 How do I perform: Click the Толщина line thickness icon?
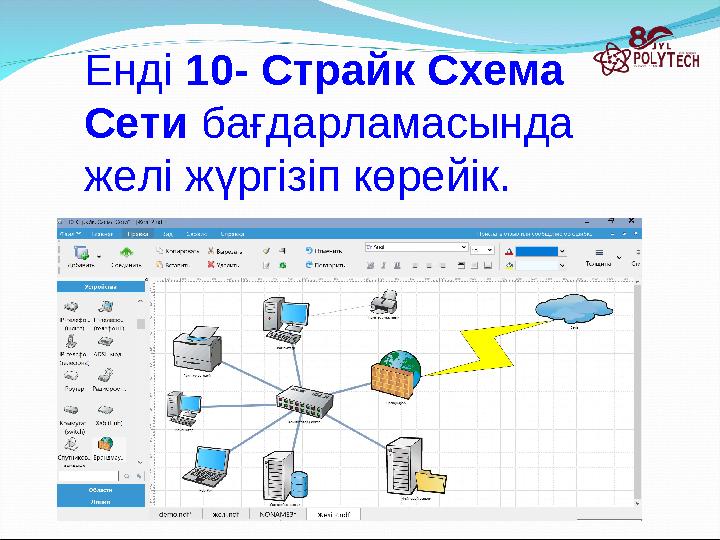coord(599,253)
